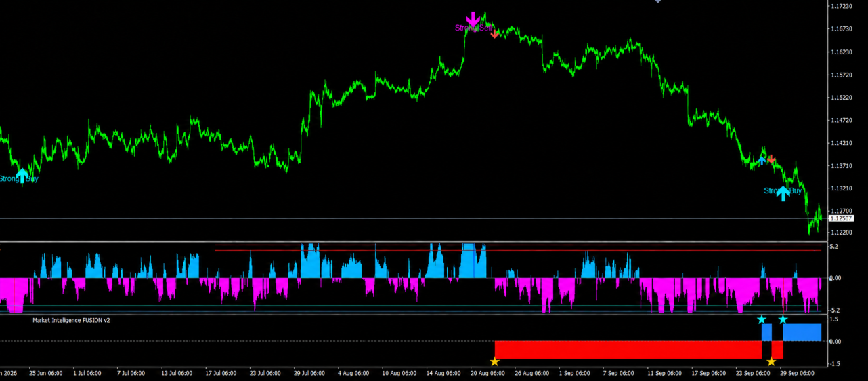
Task: Click the 1.15720 price scale label
Action: tap(842, 75)
